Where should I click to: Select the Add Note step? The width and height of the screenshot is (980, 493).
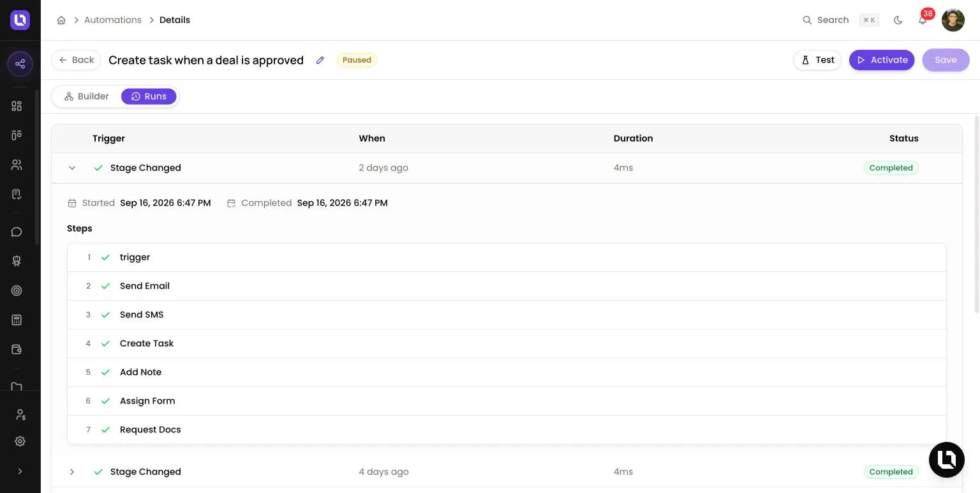507,372
